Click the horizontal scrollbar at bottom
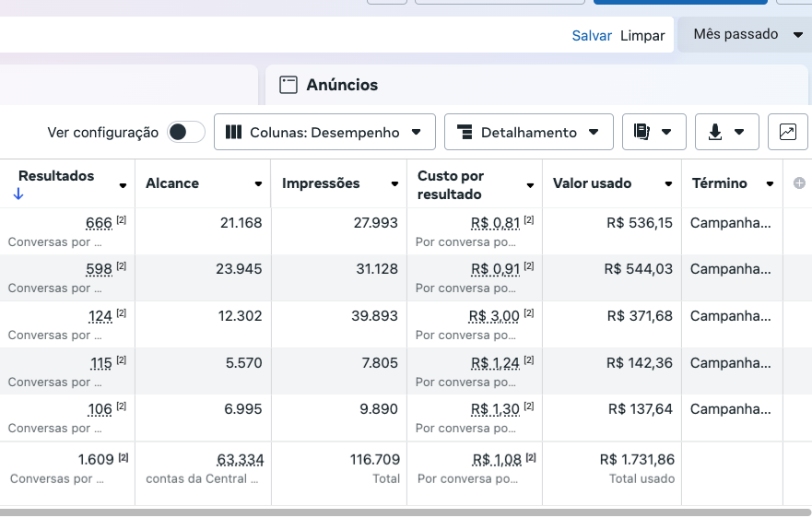This screenshot has height=518, width=812. pyautogui.click(x=406, y=512)
